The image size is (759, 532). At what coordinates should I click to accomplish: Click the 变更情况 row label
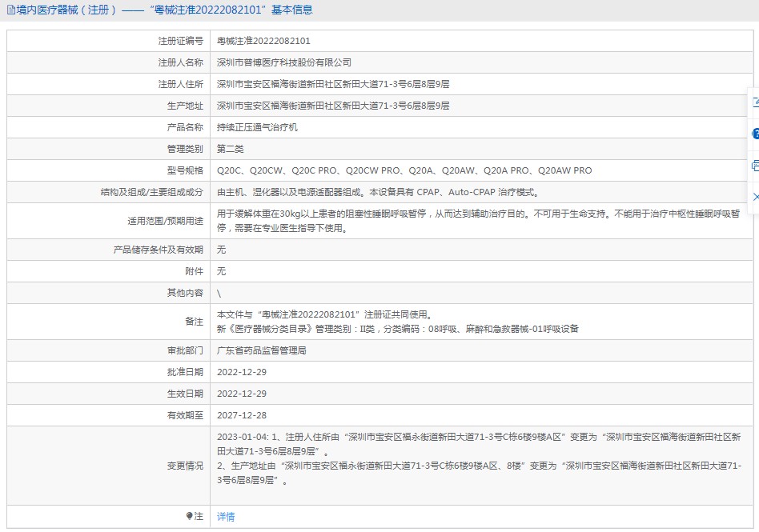point(185,466)
